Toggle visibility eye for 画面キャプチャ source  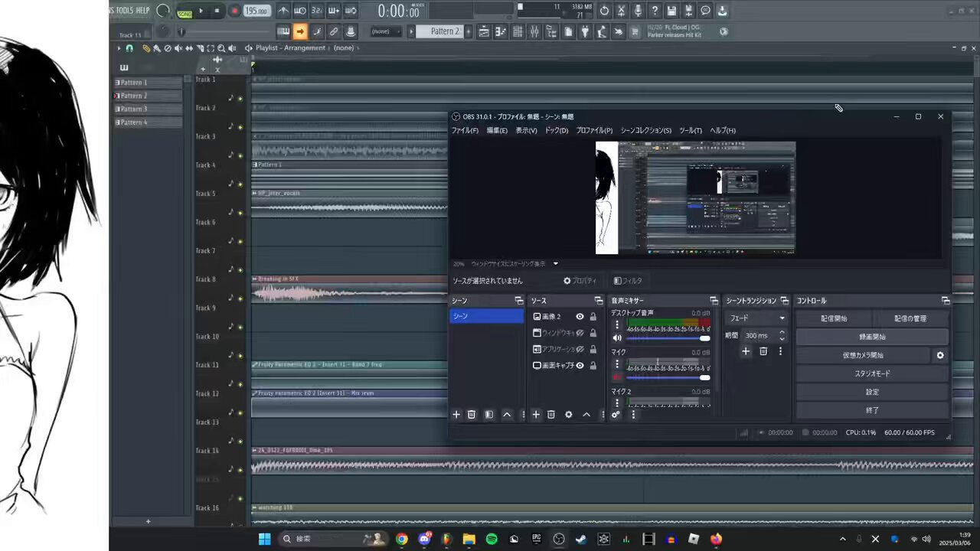click(x=580, y=366)
